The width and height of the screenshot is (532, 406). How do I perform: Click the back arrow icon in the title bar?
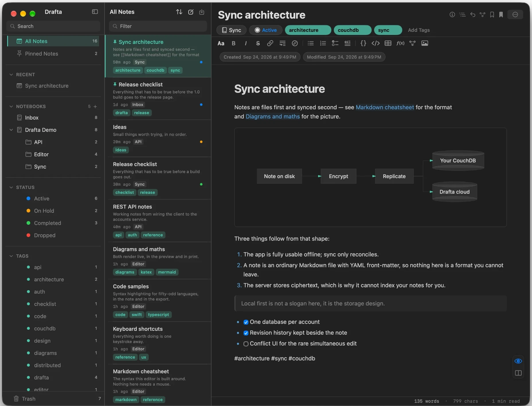[x=473, y=15]
